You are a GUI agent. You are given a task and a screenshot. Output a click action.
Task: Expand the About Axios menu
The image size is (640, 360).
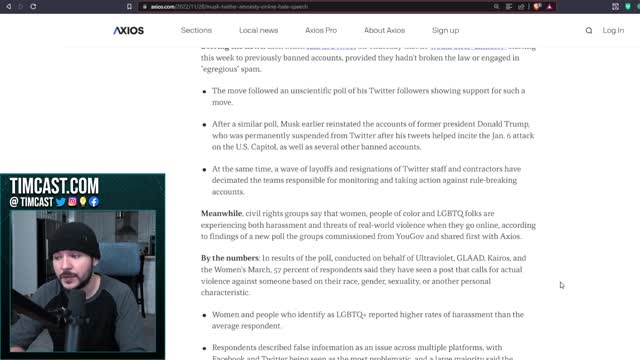click(384, 30)
